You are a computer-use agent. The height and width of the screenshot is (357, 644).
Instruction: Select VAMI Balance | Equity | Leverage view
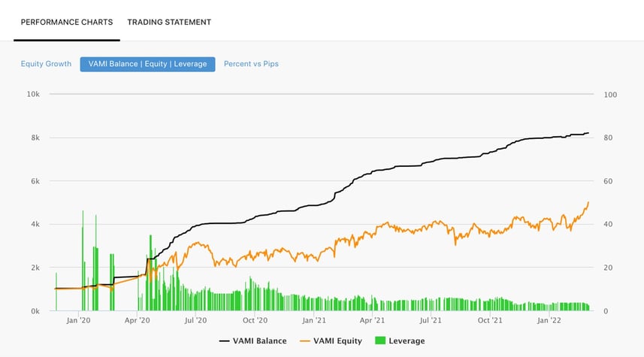147,64
